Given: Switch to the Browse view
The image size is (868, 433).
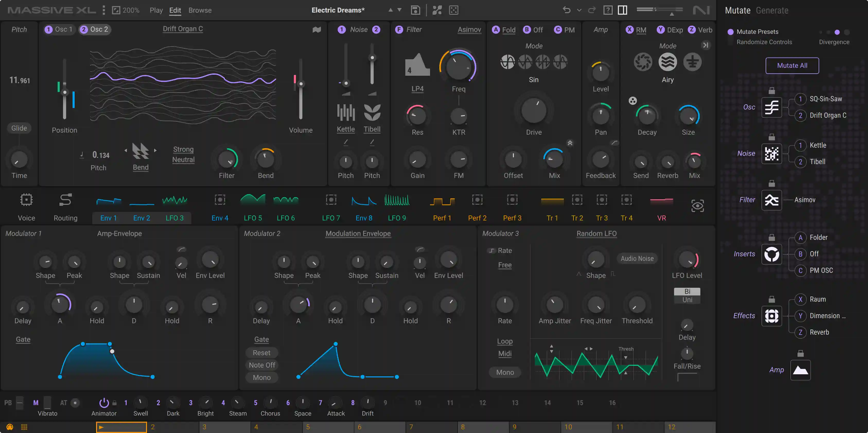Looking at the screenshot, I should click(200, 10).
